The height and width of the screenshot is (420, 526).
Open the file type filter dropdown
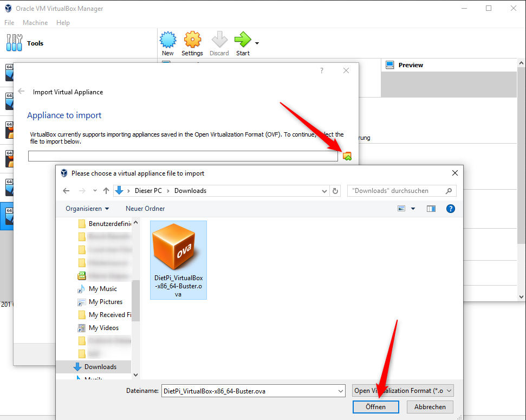click(x=403, y=391)
